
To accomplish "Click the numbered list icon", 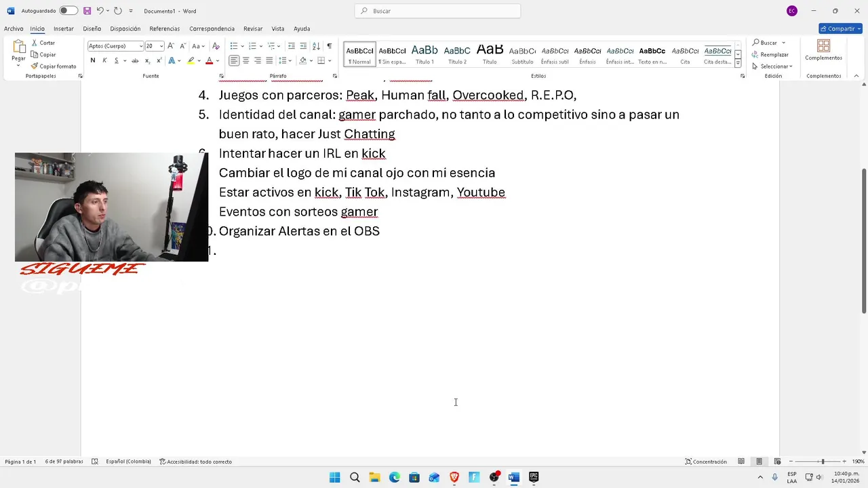I will [252, 46].
